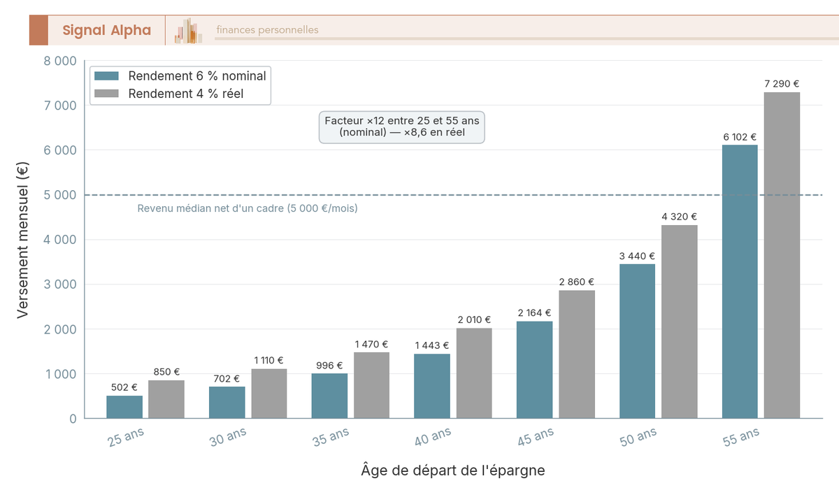Image resolution: width=839 pixels, height=504 pixels.
Task: Click the 'Revenu médian net d'un cadre' reference label
Action: pos(248,208)
